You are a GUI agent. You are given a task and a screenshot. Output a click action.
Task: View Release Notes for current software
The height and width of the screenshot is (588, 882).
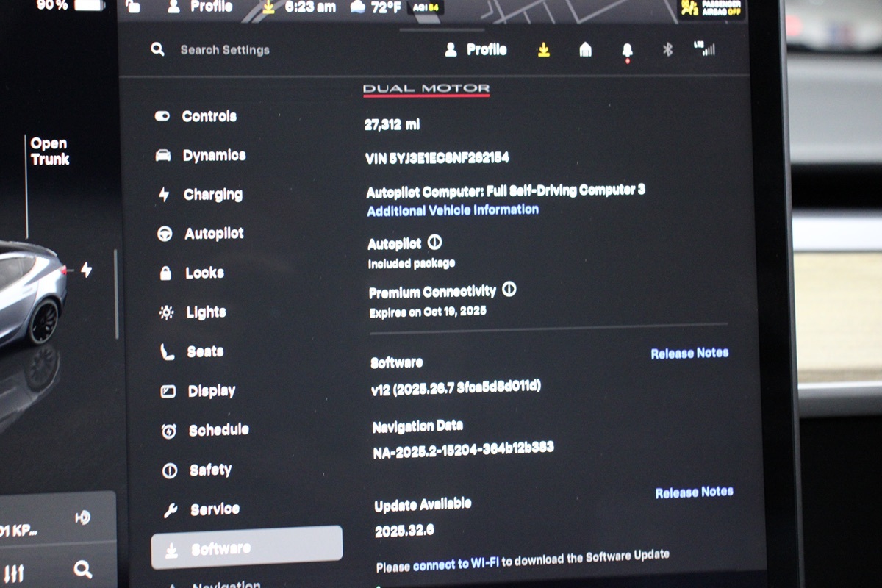(689, 354)
